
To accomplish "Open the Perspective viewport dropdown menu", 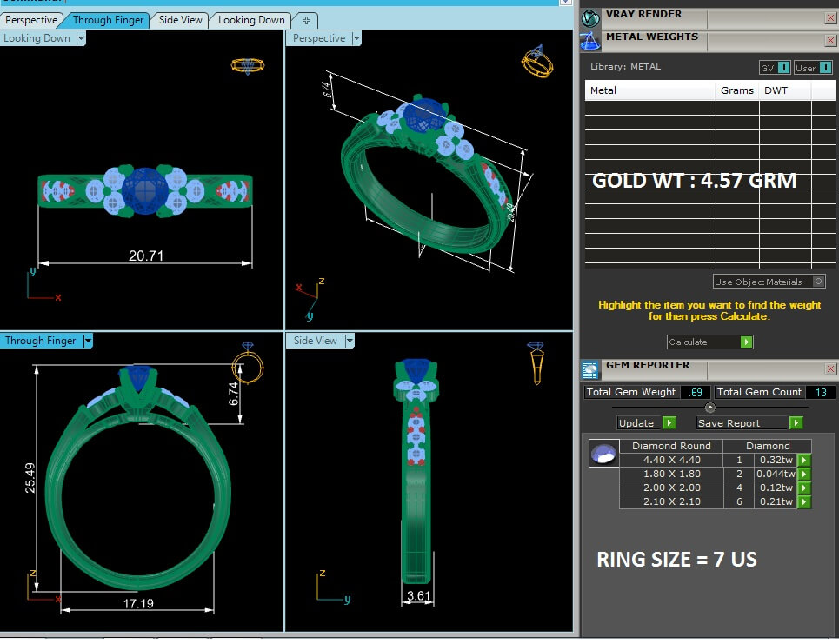I will [356, 38].
